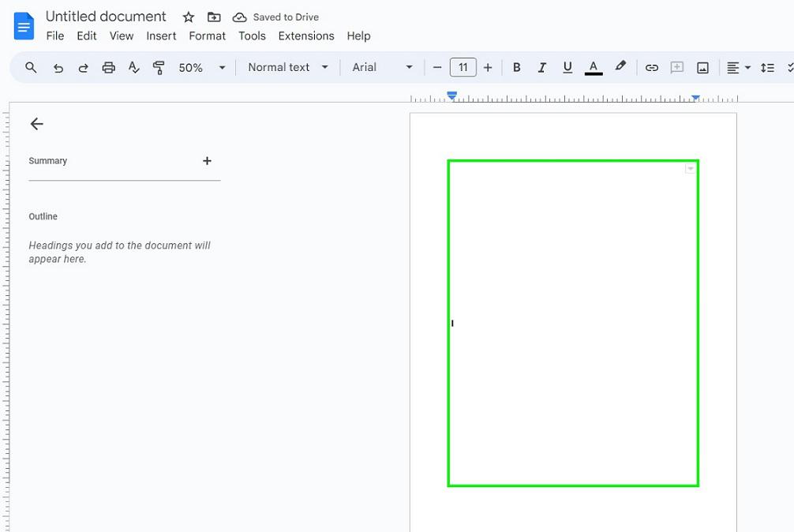Image resolution: width=794 pixels, height=532 pixels.
Task: Decrease the font size
Action: (x=437, y=67)
